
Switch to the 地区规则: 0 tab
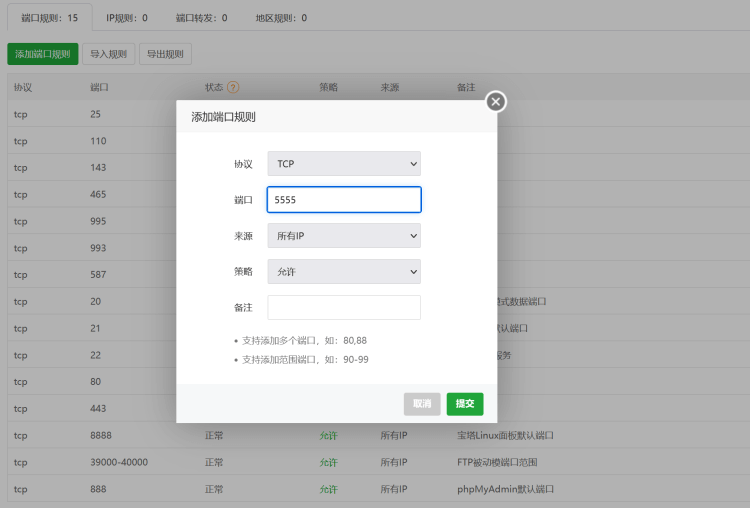[x=281, y=18]
